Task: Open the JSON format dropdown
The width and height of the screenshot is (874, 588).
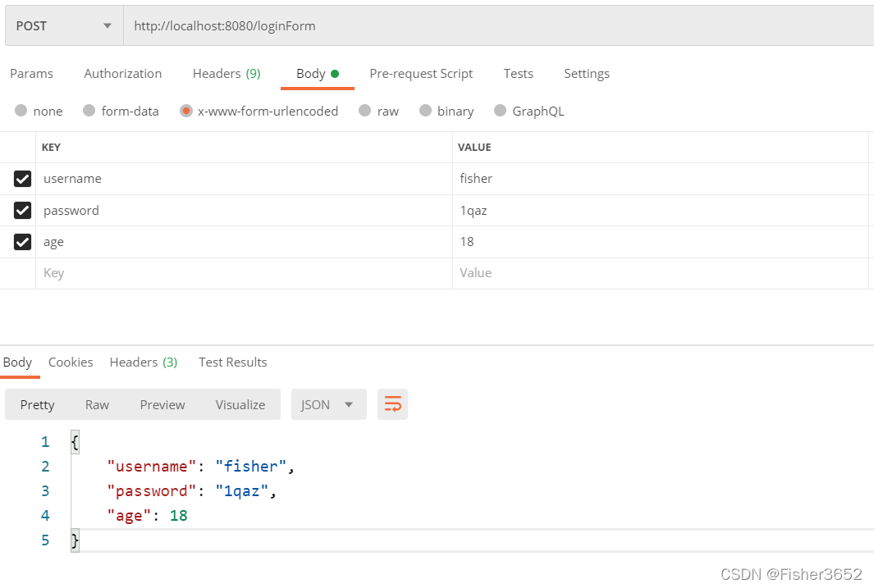Action: click(x=328, y=404)
